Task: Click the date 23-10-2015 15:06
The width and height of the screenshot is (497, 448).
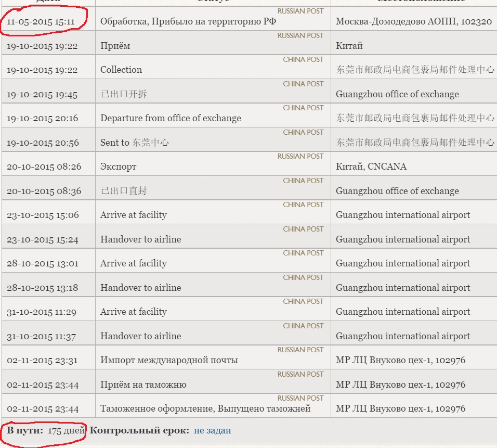Action: (x=43, y=215)
